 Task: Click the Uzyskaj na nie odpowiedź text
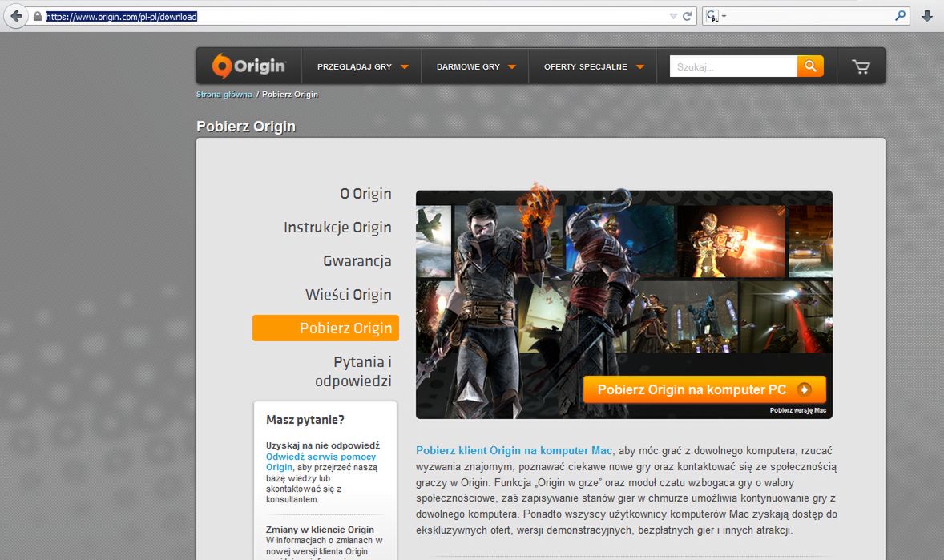point(323,445)
